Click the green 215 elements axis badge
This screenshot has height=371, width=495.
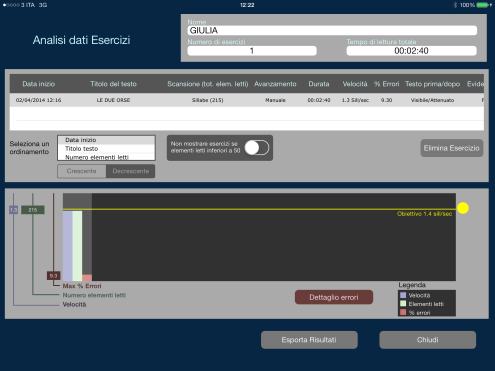[33, 210]
